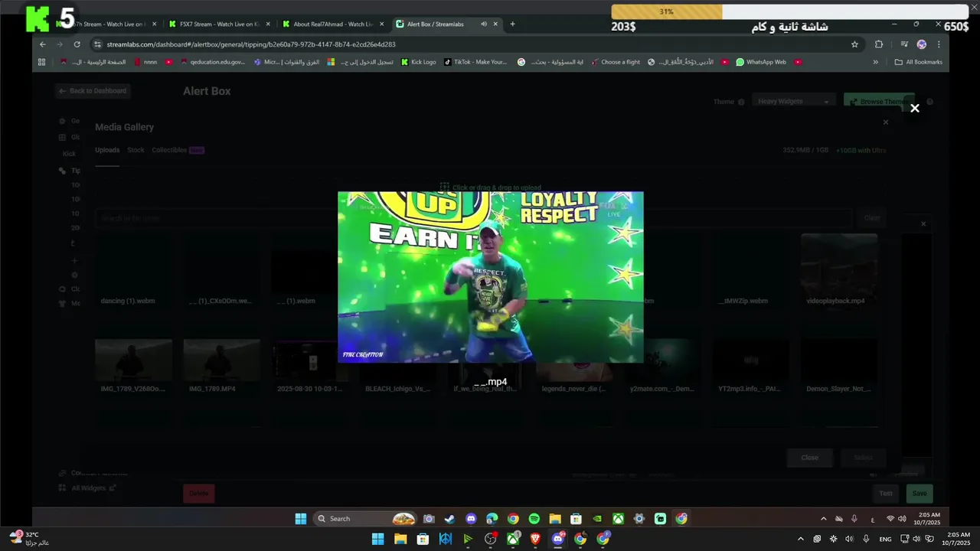The width and height of the screenshot is (980, 551).
Task: Open Discord with 9+ badge on bottom taskbar
Action: (x=558, y=539)
